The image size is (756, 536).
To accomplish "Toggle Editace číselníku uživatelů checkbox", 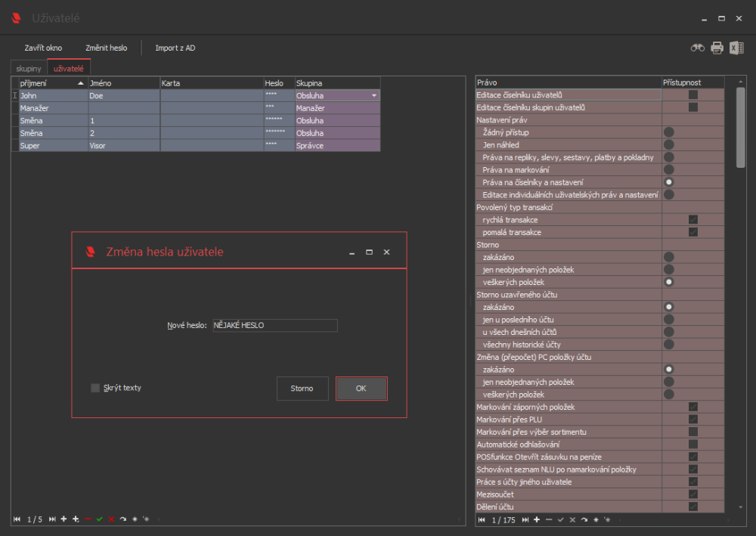I will coord(692,94).
